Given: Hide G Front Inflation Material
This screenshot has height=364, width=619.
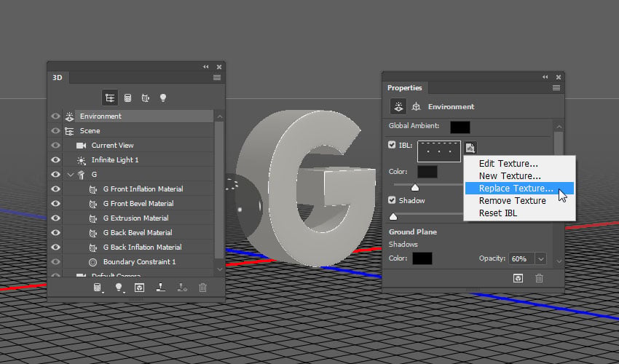Looking at the screenshot, I should click(55, 189).
